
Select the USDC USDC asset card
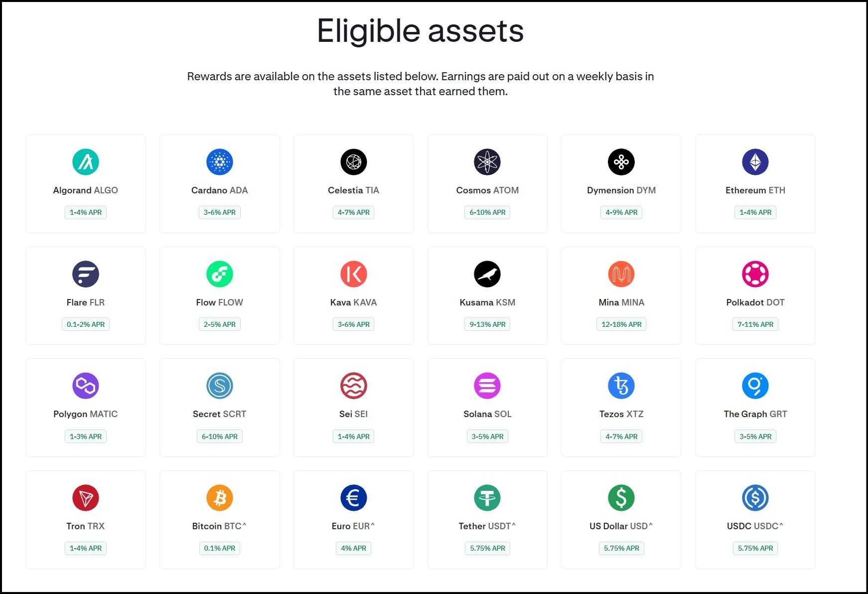pyautogui.click(x=755, y=520)
